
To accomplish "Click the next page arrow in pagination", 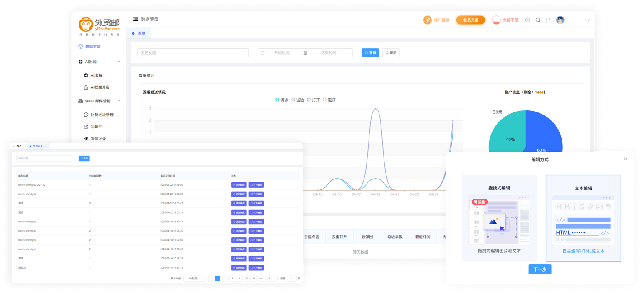I will coord(275,279).
